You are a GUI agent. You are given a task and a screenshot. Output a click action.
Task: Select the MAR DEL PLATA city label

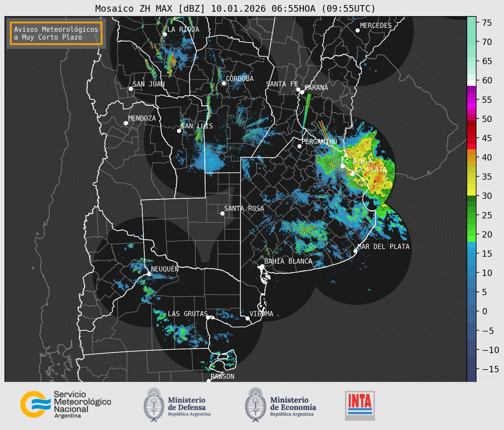[x=383, y=246]
